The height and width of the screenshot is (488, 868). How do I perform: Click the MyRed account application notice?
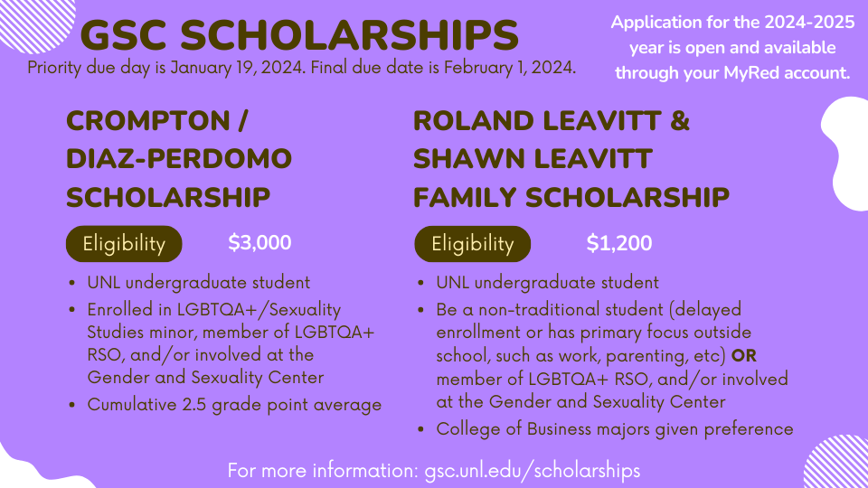732,48
